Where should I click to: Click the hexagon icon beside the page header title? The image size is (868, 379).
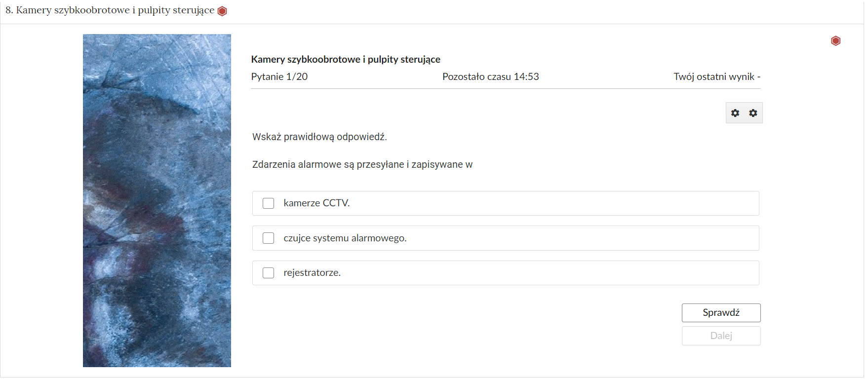point(222,10)
